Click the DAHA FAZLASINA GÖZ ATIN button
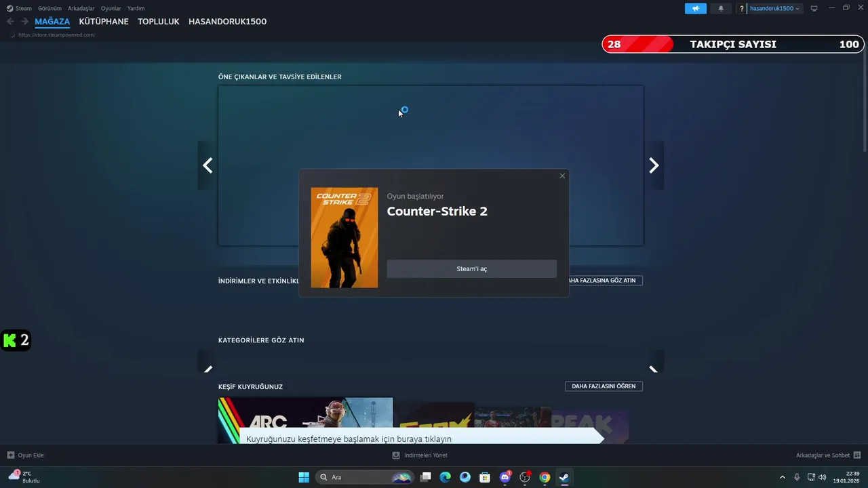Image resolution: width=868 pixels, height=488 pixels. (605, 281)
